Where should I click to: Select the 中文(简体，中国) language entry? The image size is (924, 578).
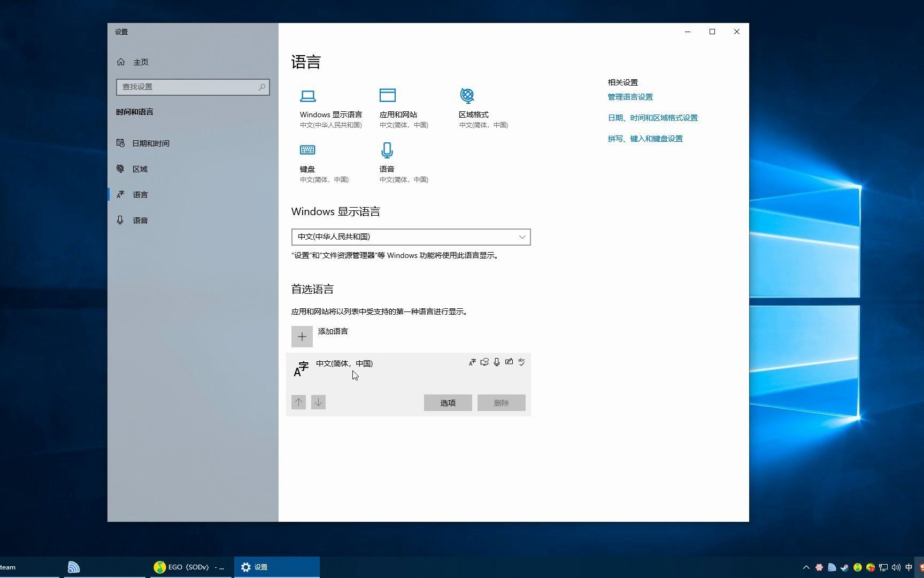click(409, 384)
